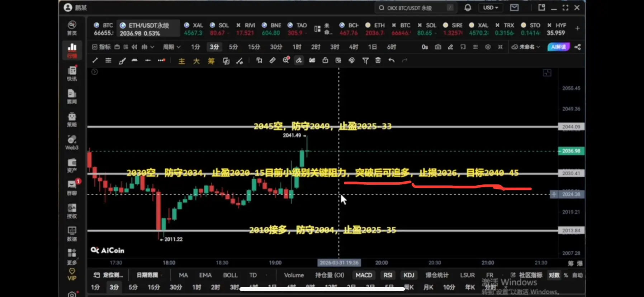This screenshot has width=644, height=297.
Task: Select the 年K interval at bottom
Action: point(470,287)
